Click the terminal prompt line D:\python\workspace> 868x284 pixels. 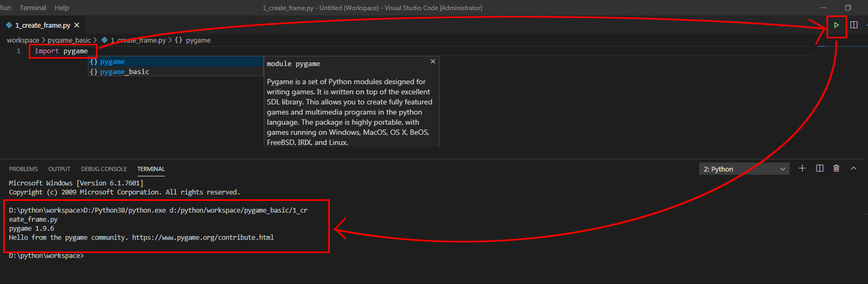point(46,256)
